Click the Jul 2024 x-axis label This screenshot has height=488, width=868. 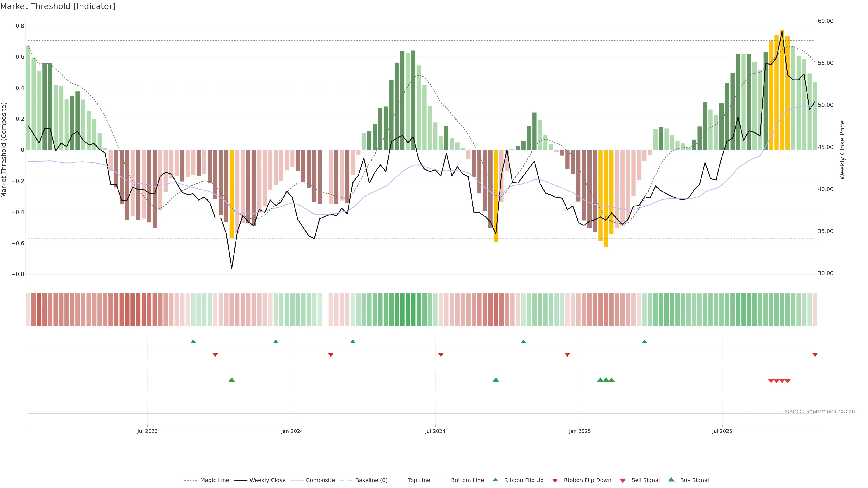click(435, 431)
